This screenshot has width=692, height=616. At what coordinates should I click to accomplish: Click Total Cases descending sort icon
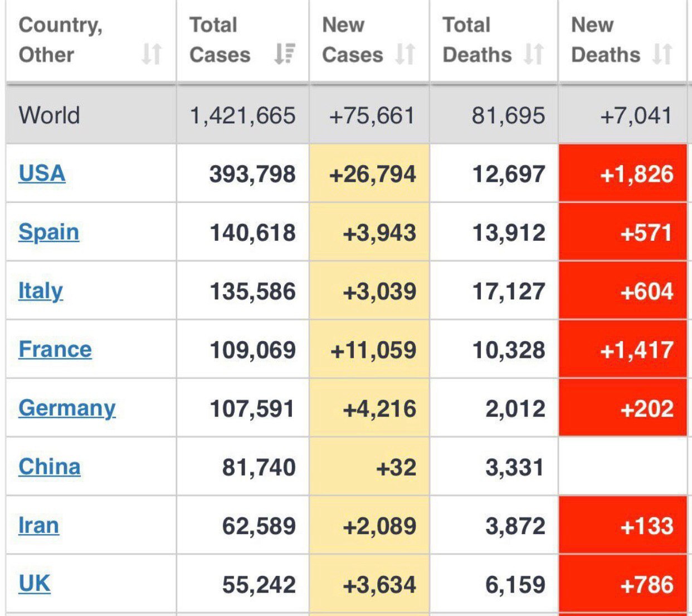[284, 54]
